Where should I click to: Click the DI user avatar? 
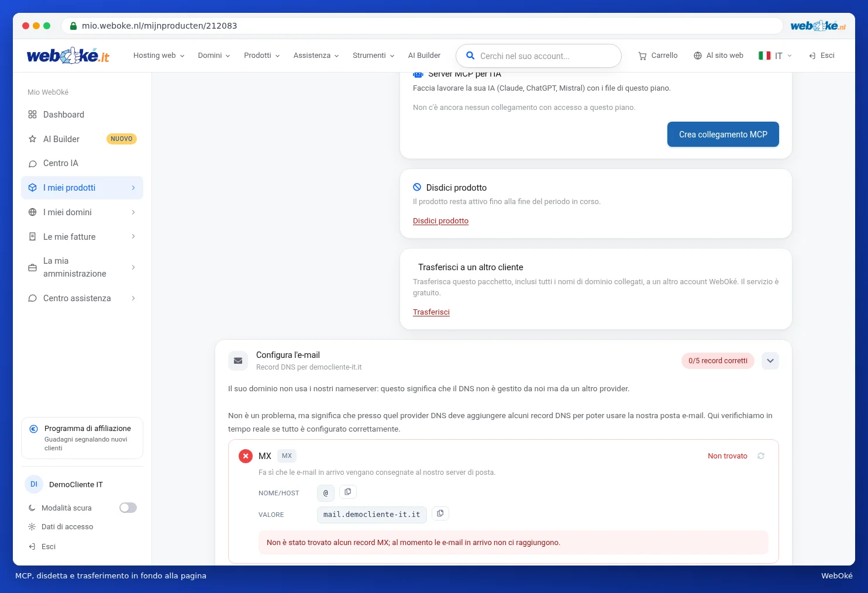tap(34, 484)
